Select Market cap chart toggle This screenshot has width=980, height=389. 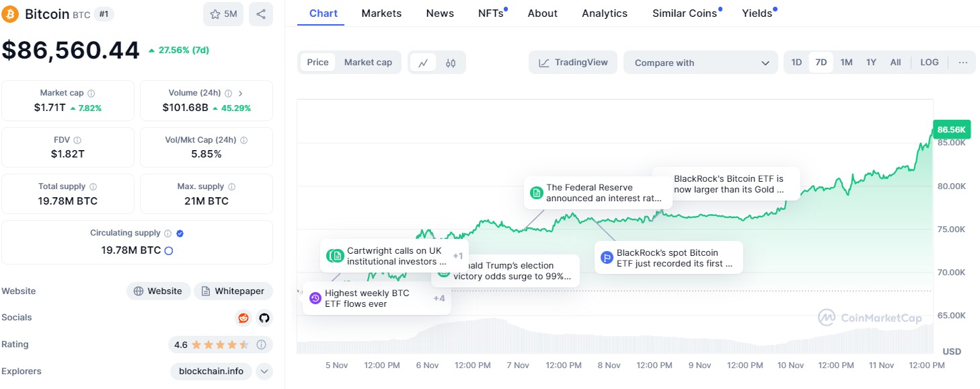pyautogui.click(x=368, y=63)
